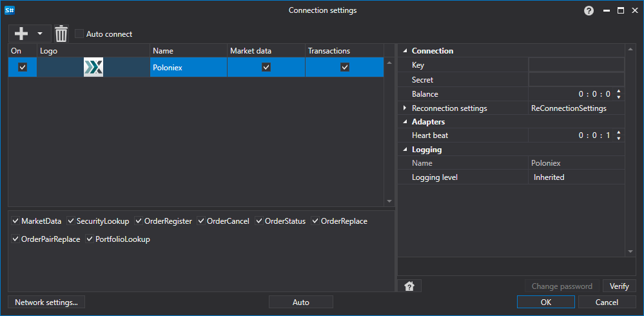Click the connection list scroll down arrow
The image size is (644, 316).
click(389, 201)
